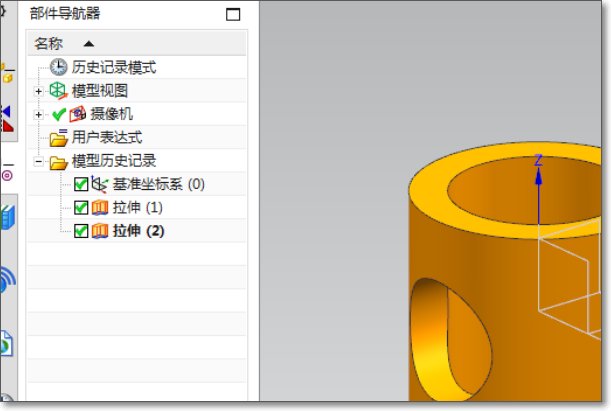The width and height of the screenshot is (611, 411).
Task: Select the 拉伸 (1) feature
Action: coord(137,208)
